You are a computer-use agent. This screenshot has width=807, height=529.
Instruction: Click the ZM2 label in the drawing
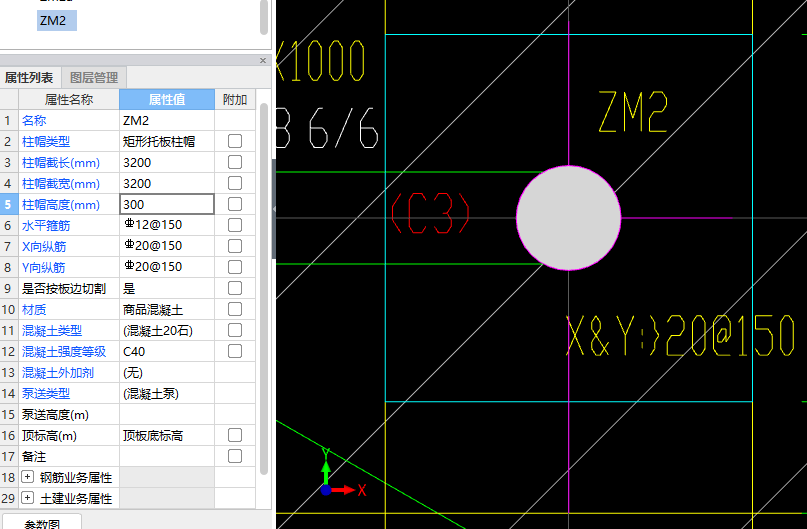[634, 112]
